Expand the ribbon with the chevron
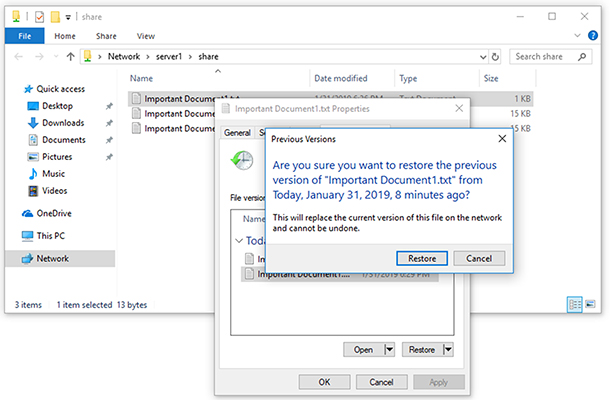This screenshot has height=400, width=610. [577, 35]
